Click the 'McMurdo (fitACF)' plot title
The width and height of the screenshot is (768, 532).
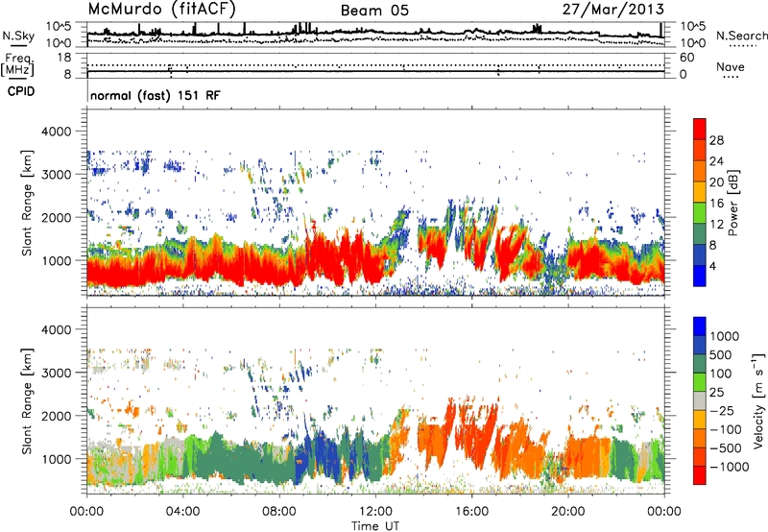coord(161,10)
